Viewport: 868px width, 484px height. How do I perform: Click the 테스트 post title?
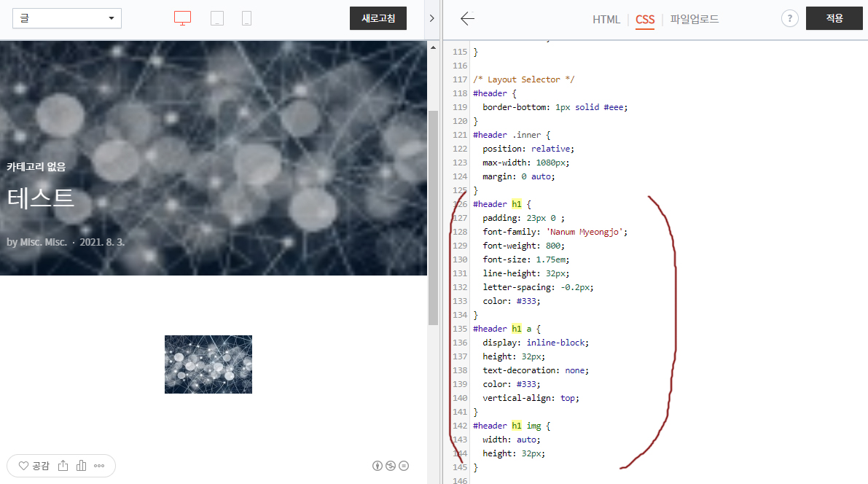40,198
